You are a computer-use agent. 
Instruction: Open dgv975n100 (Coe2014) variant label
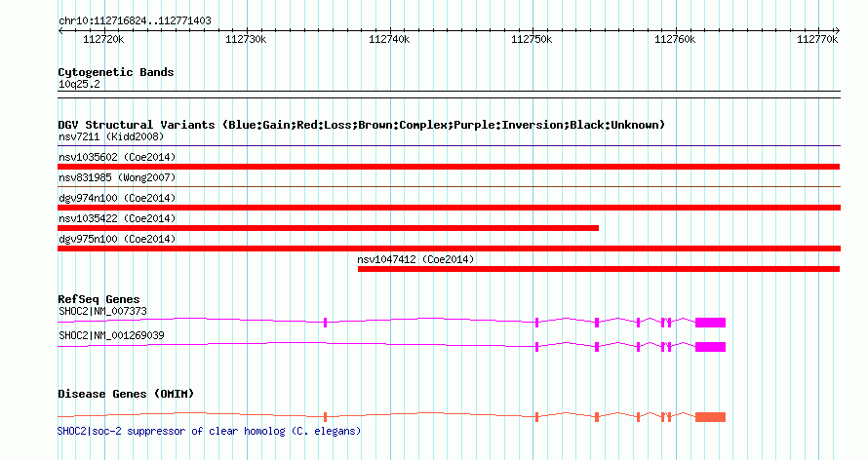tap(117, 239)
